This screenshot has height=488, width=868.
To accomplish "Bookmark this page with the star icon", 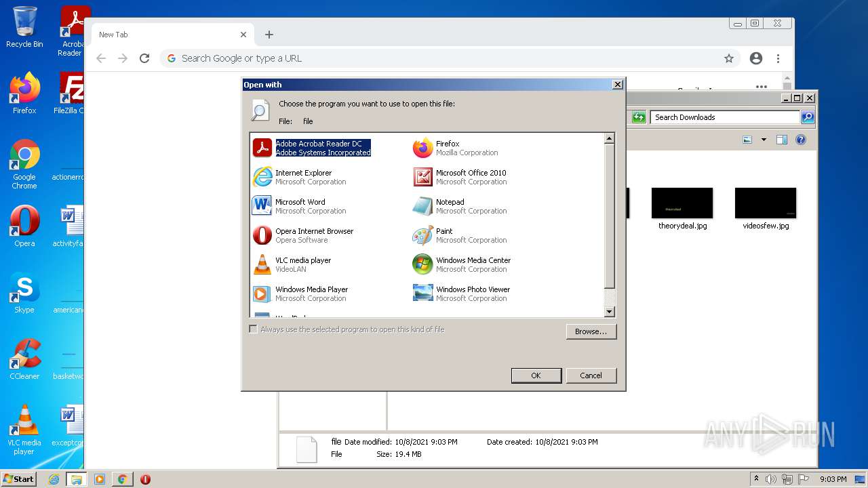I will pos(729,58).
